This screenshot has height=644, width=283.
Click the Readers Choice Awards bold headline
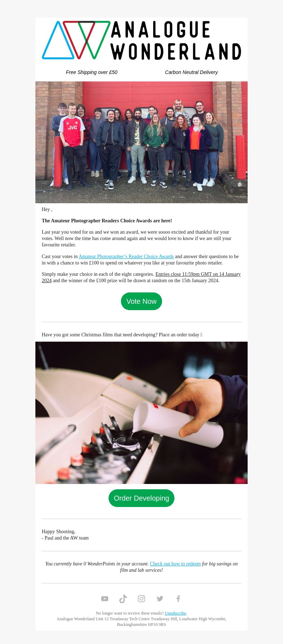pos(107,221)
